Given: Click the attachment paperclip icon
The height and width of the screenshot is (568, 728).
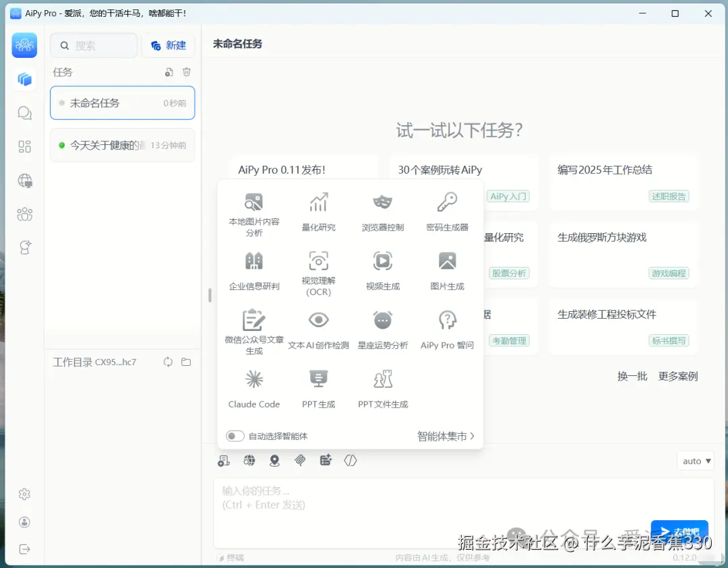Looking at the screenshot, I should (x=300, y=460).
